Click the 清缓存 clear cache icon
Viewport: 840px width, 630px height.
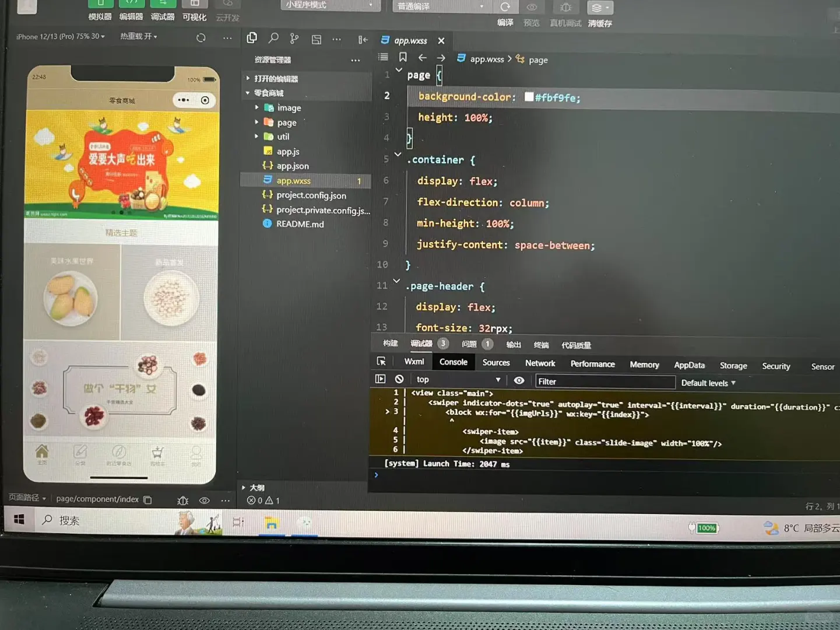(x=599, y=8)
